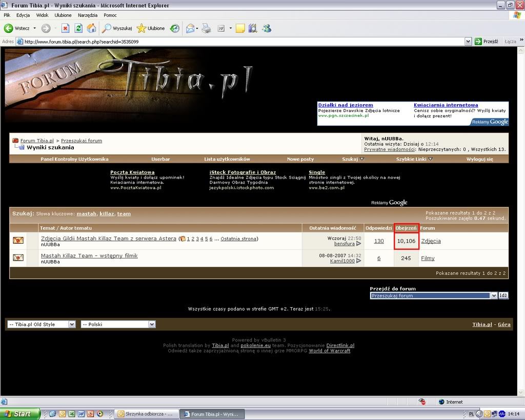The image size is (525, 420).
Task: Go to last post arrow beside bensfura
Action: coord(358,244)
